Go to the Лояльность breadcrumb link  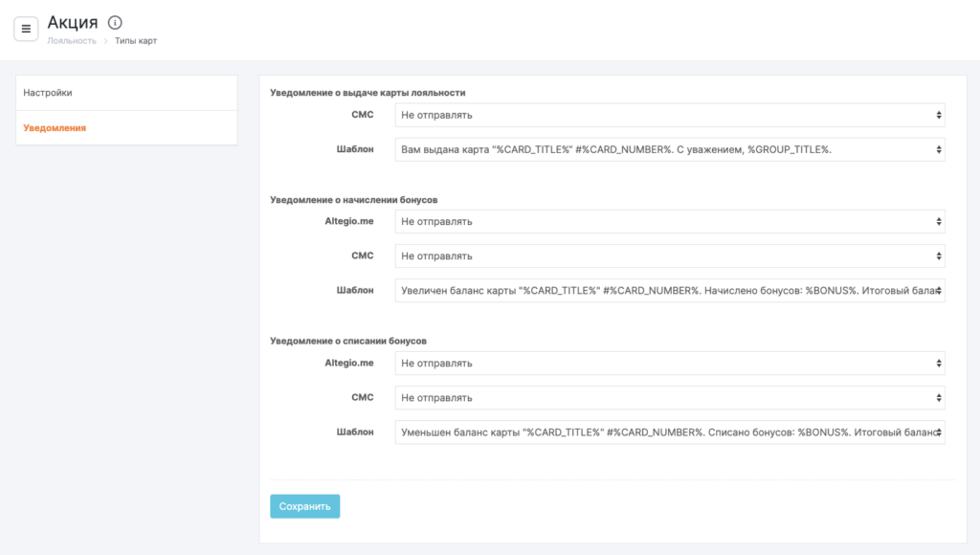[x=72, y=41]
